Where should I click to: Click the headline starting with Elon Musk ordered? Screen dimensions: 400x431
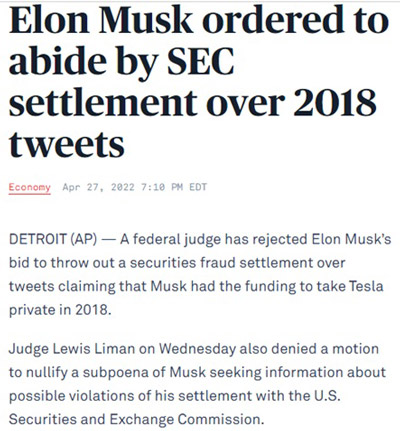(199, 81)
